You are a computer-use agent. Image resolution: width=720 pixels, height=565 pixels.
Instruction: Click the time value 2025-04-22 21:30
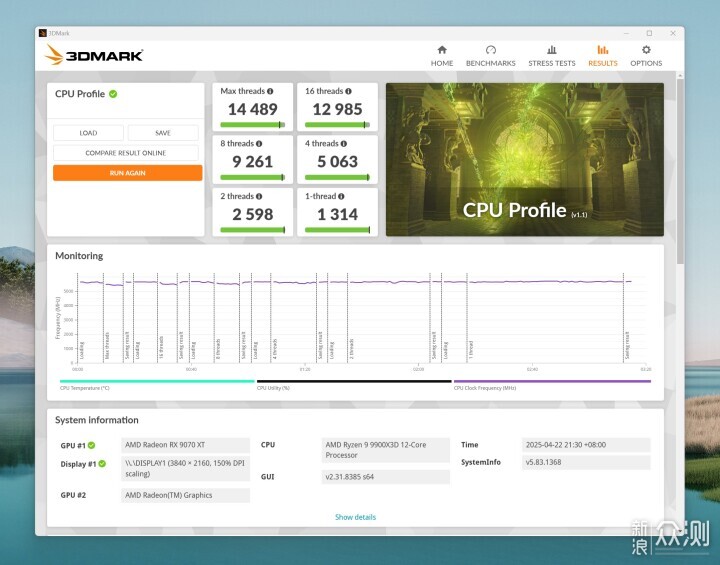[x=586, y=445]
